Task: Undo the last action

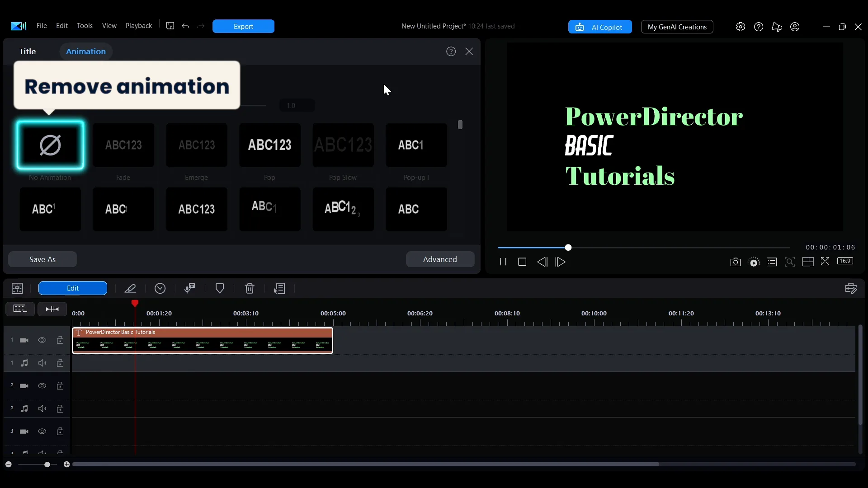Action: pyautogui.click(x=185, y=26)
